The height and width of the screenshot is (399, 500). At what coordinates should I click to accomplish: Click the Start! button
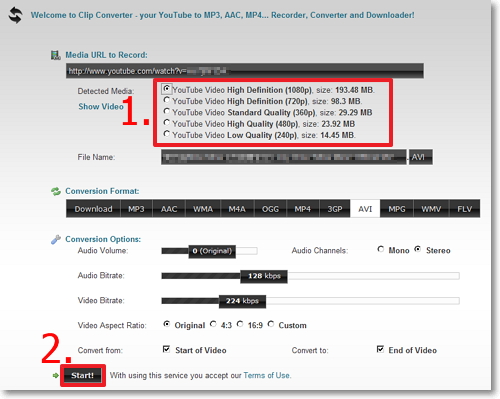[x=83, y=375]
